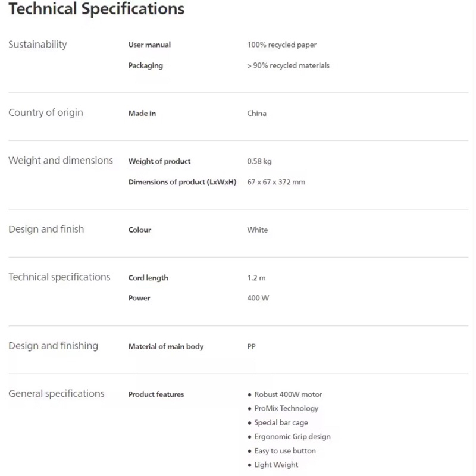Image resolution: width=476 pixels, height=476 pixels.
Task: Click the 400 W power value
Action: [258, 298]
